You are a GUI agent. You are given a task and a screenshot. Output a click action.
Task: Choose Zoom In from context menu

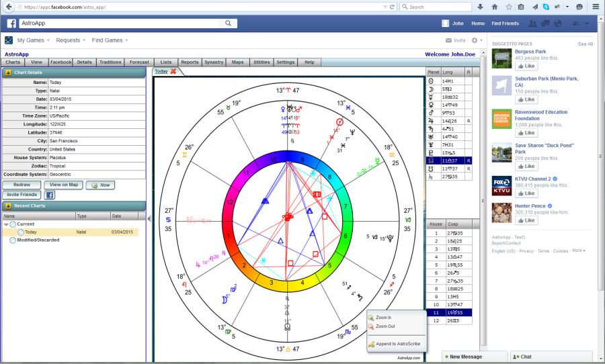click(383, 318)
